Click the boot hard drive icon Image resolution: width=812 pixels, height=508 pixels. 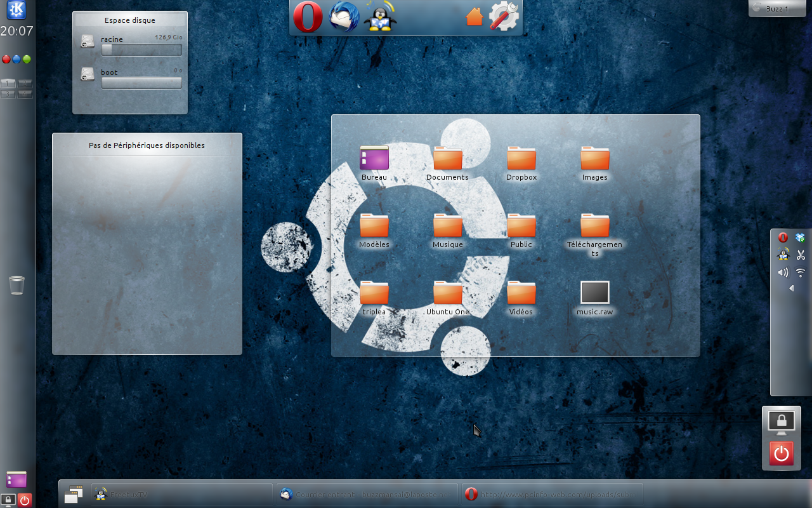88,75
